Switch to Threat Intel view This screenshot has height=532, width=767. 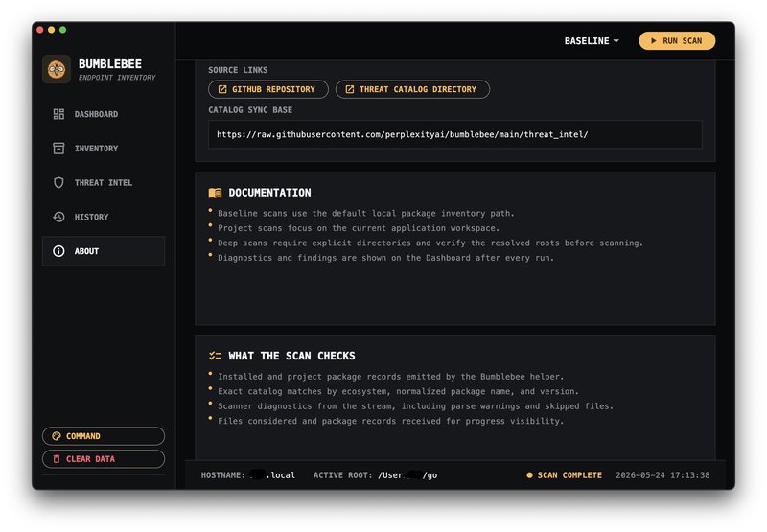(x=104, y=182)
